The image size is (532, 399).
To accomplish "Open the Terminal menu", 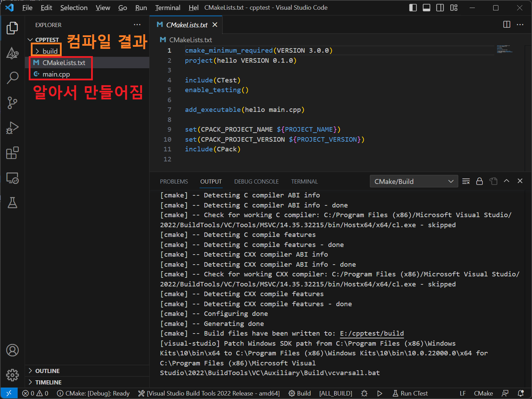I will pos(168,8).
